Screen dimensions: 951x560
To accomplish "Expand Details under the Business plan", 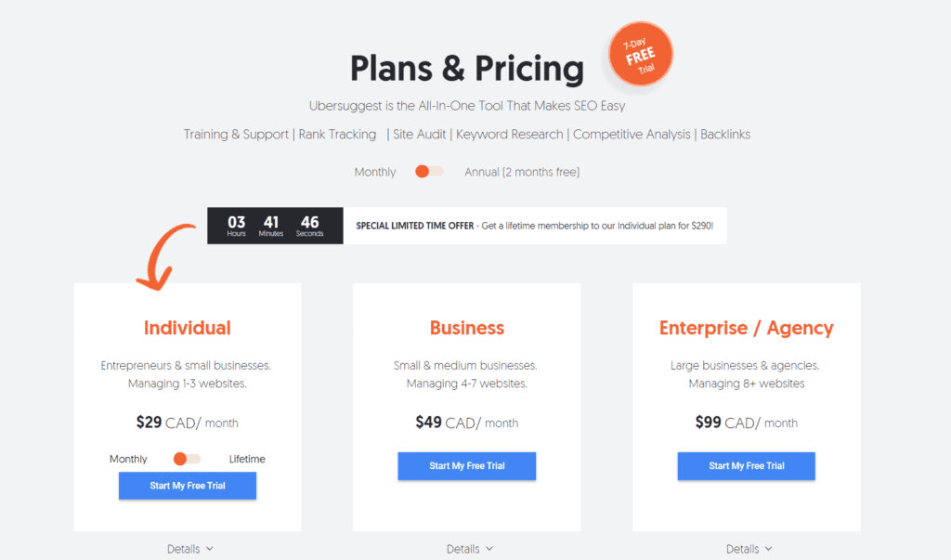I will (469, 549).
